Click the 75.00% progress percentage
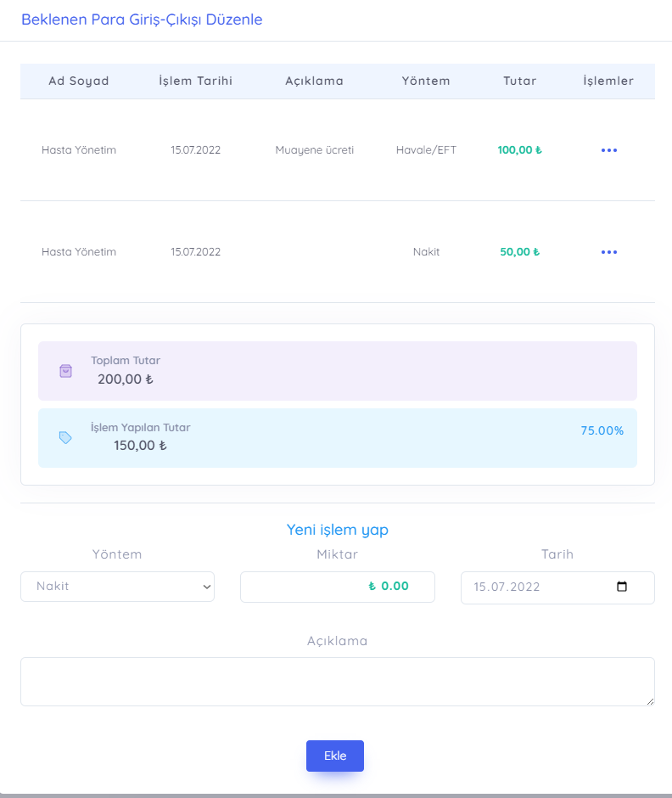The image size is (672, 798). 602,430
